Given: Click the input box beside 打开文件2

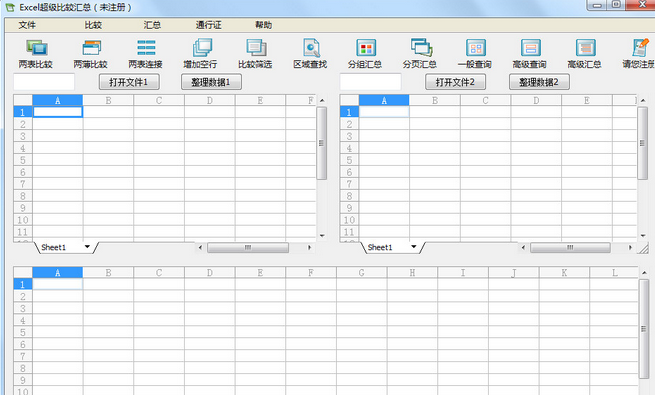Looking at the screenshot, I should pyautogui.click(x=371, y=82).
